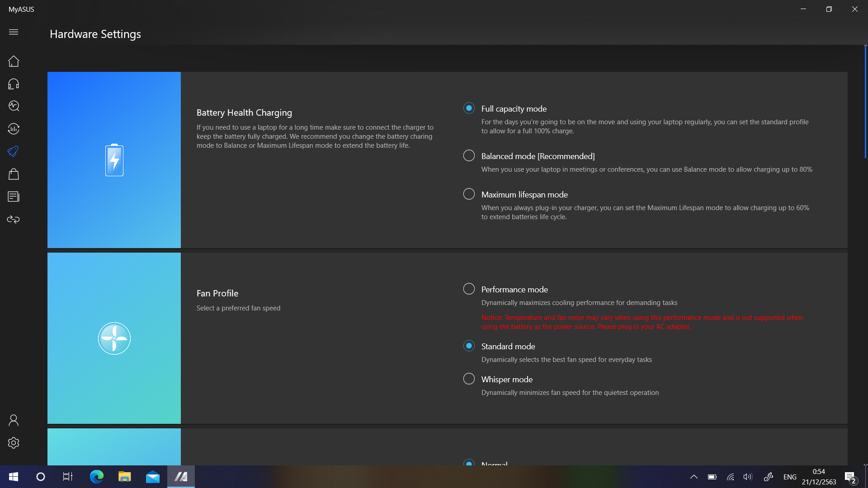
Task: Choose Whisper mode fan profile
Action: (469, 379)
